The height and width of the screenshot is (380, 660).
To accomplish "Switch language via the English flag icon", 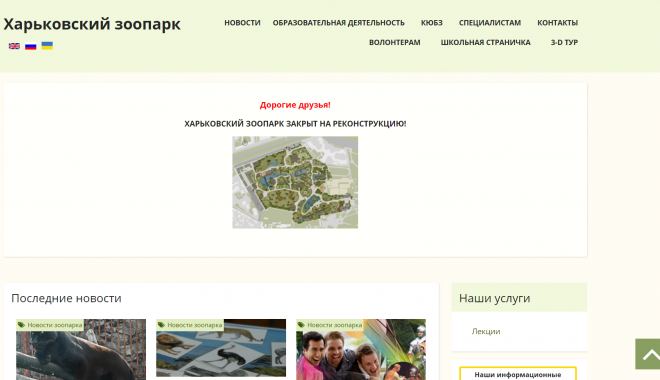I will (14, 46).
